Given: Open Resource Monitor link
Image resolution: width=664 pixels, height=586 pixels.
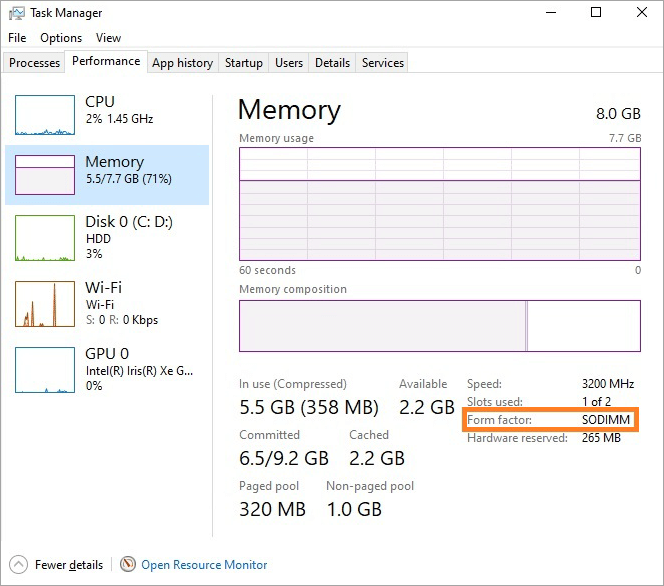Looking at the screenshot, I should point(204,565).
